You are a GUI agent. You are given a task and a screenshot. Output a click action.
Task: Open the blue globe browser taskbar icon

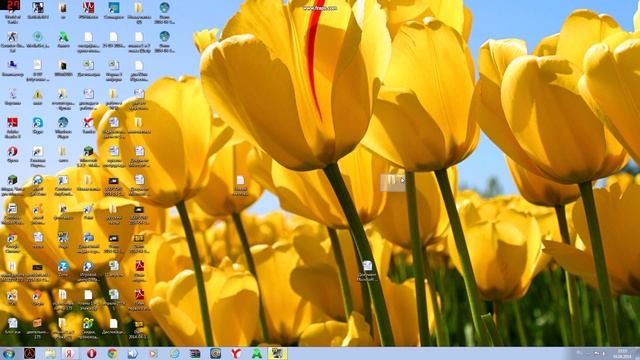click(x=174, y=353)
